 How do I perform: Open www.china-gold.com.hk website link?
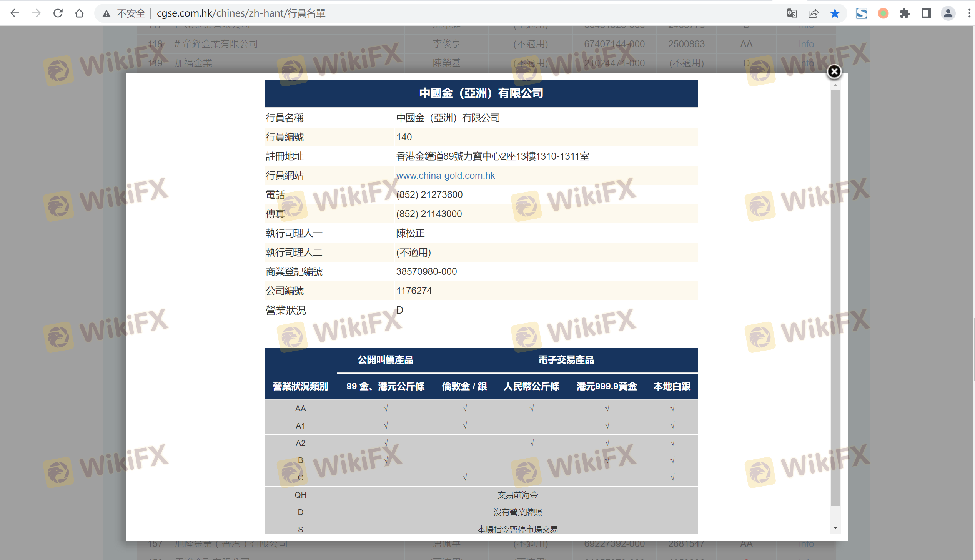click(x=445, y=175)
